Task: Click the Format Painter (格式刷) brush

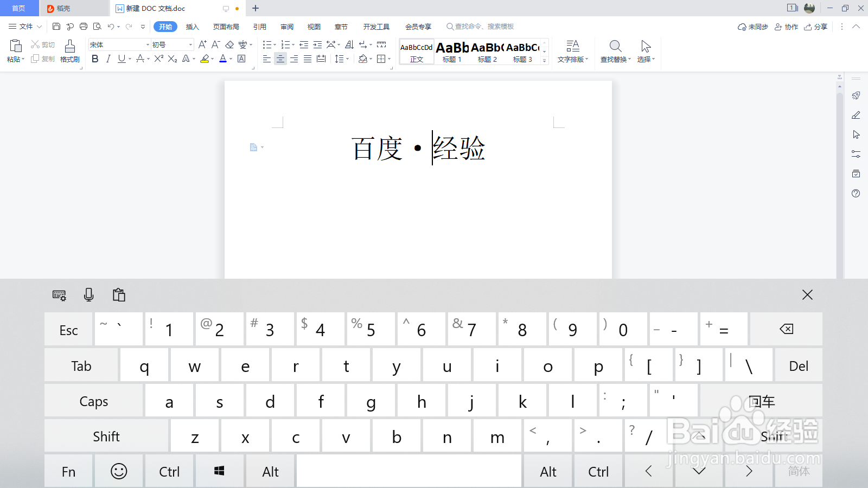Action: click(70, 52)
